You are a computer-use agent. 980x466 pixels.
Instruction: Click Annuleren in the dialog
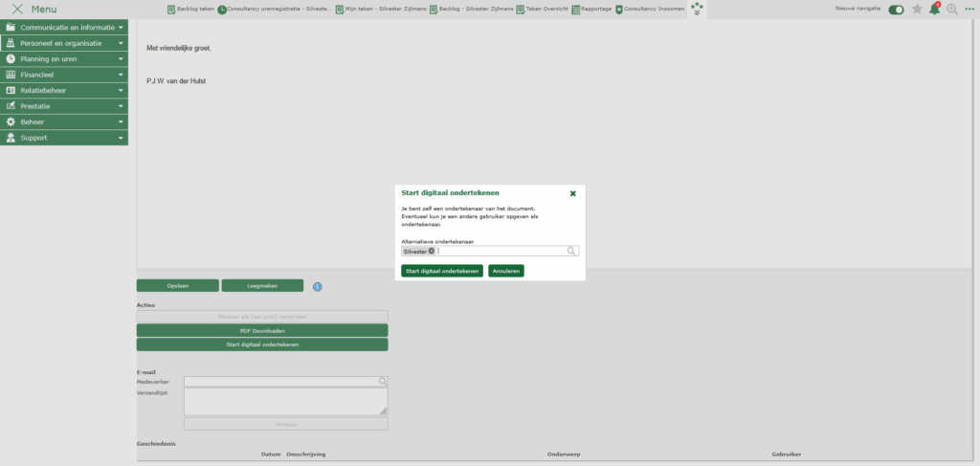click(x=505, y=271)
